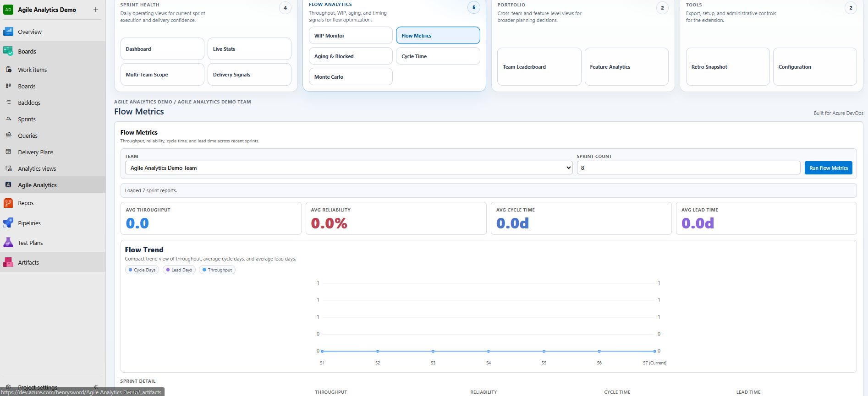868x396 pixels.
Task: Click the AD project avatar icon
Action: coord(8,10)
